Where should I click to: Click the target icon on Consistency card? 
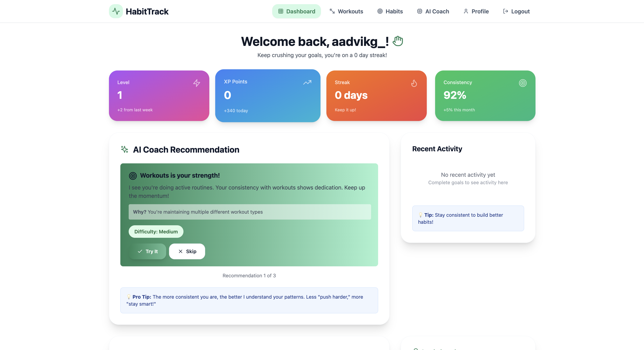(523, 83)
